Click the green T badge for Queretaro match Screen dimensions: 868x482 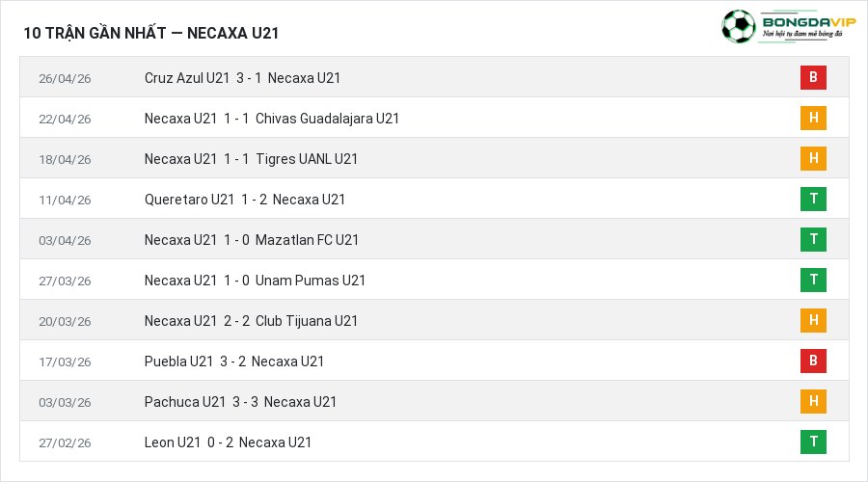[813, 199]
